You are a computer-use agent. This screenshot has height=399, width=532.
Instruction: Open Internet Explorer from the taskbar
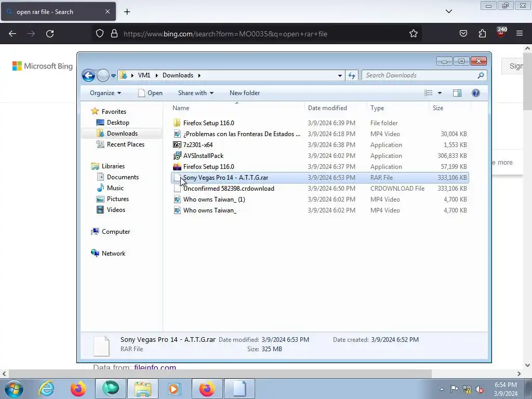pos(46,389)
